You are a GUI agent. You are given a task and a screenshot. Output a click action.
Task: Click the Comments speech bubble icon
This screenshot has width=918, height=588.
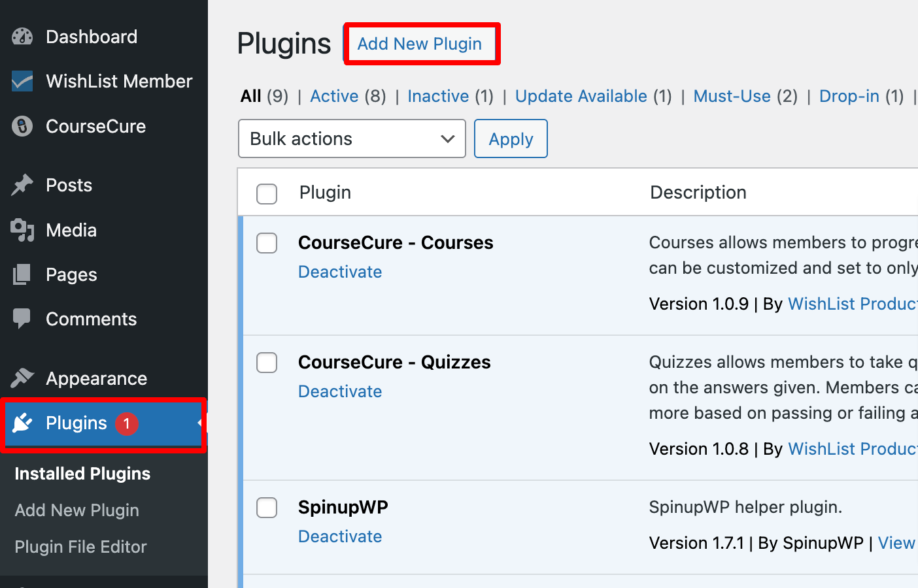point(22,319)
